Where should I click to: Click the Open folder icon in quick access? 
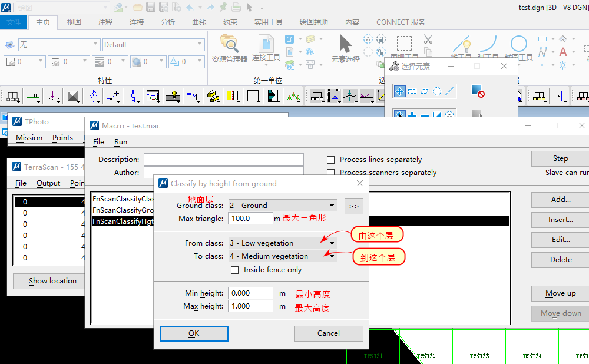click(x=138, y=7)
